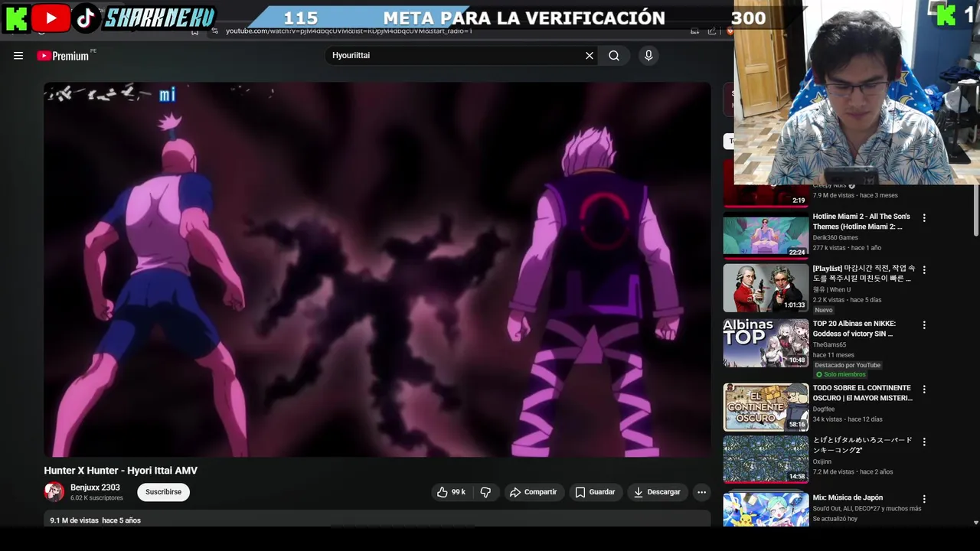
Task: Open options for Oxijinn 14:58 video
Action: coord(924,442)
